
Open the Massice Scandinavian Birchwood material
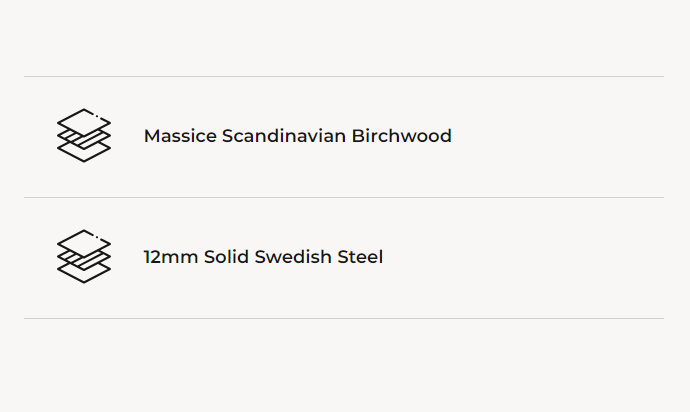coord(297,136)
